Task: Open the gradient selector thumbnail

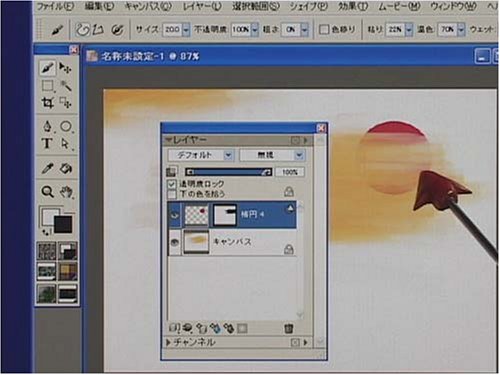Action: [46, 271]
